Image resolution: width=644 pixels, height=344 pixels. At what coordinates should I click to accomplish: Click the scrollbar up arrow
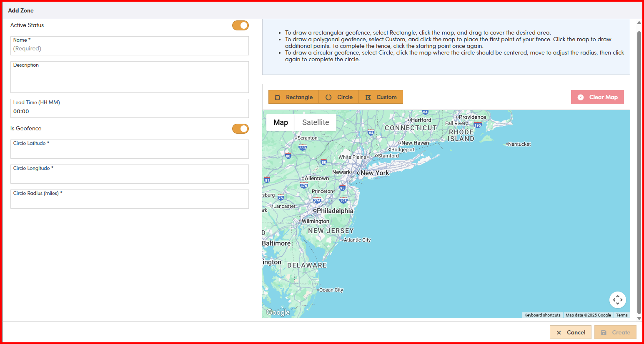639,23
